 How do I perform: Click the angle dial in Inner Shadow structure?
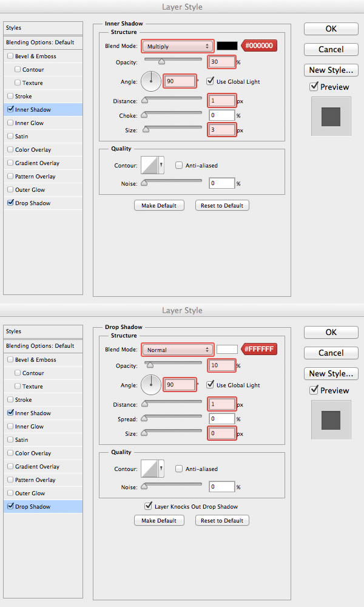click(151, 80)
